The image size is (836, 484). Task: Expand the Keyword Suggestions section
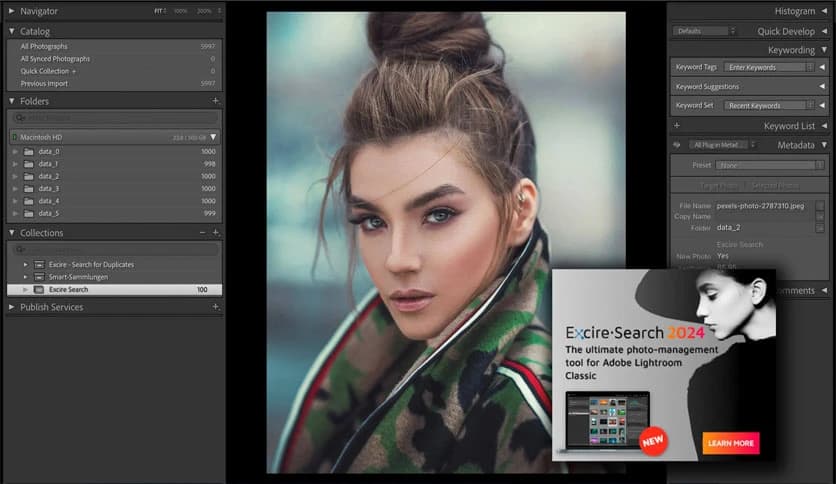click(x=822, y=86)
